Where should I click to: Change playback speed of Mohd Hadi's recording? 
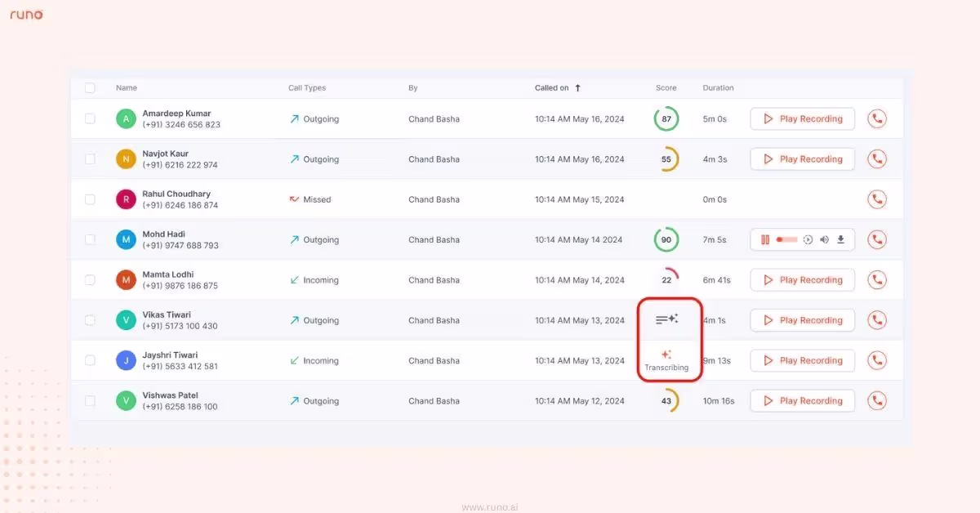808,239
